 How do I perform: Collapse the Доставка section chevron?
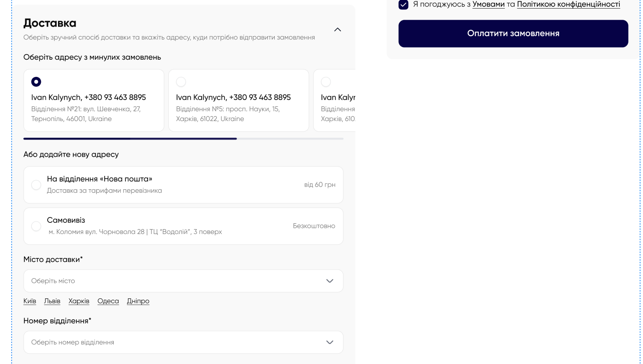[337, 30]
